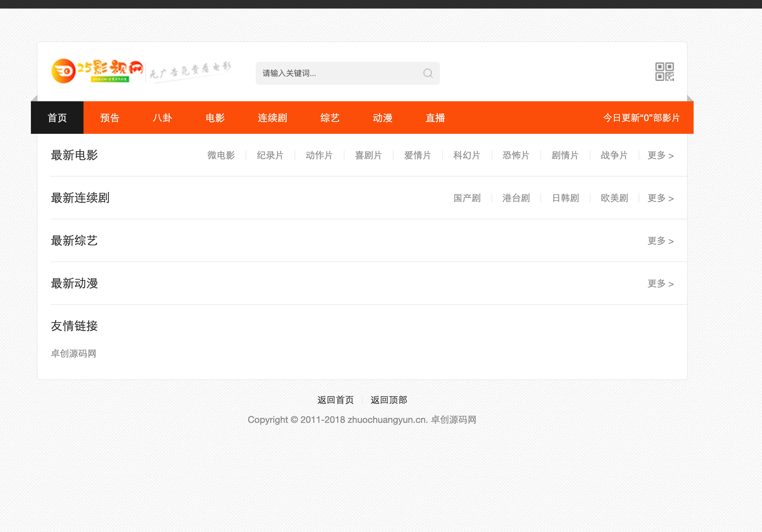Image resolution: width=762 pixels, height=532 pixels.
Task: Select the 欧美剧 category link
Action: (x=614, y=198)
